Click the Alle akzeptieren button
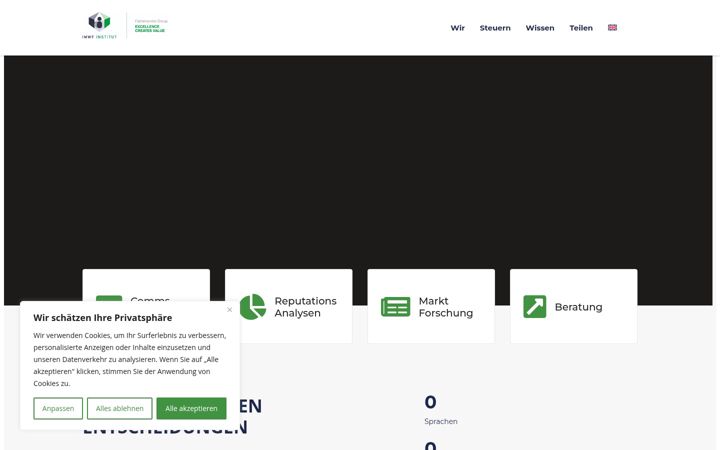The image size is (720, 450). coord(191,408)
